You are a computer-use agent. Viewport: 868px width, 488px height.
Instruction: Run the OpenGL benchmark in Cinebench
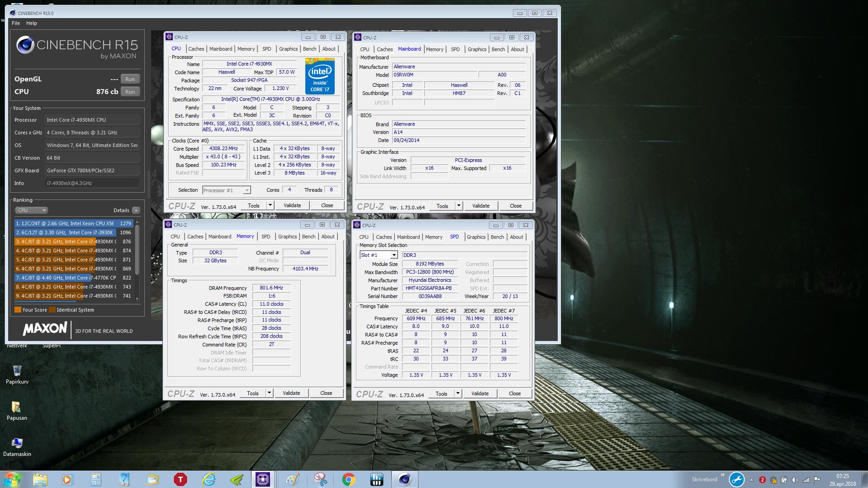tap(130, 79)
